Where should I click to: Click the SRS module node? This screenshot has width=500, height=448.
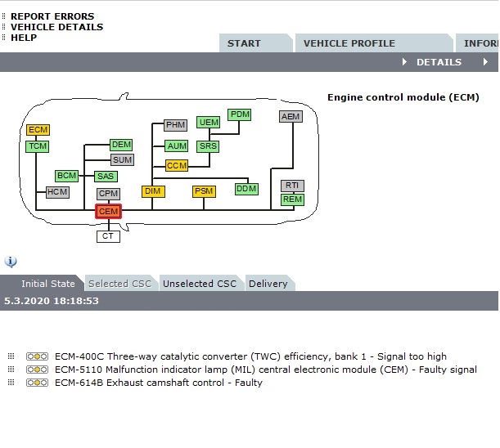click(x=208, y=146)
